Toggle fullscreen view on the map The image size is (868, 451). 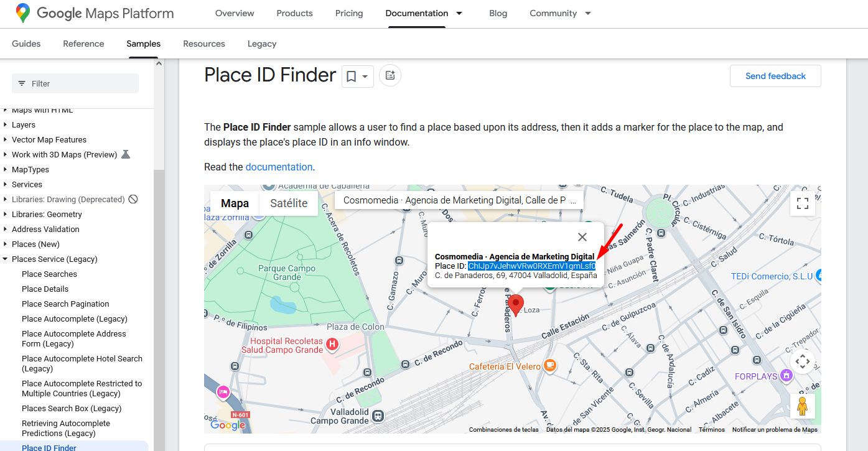point(802,203)
